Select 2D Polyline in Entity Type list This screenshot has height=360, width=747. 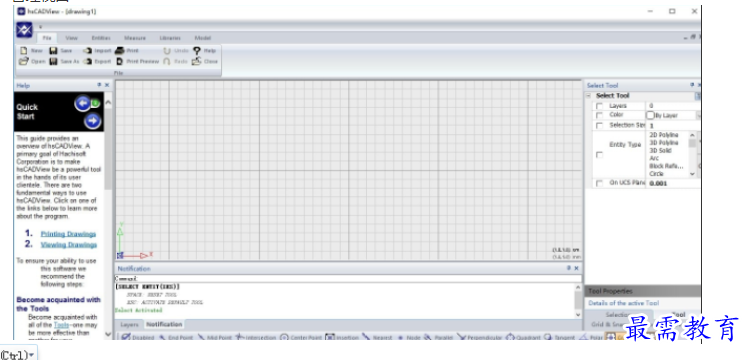click(664, 135)
